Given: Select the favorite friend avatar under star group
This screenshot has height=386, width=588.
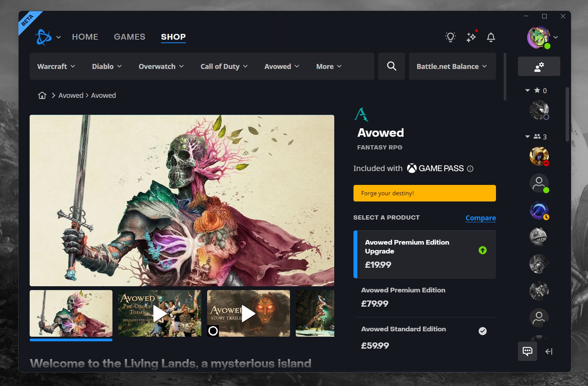Looking at the screenshot, I should pyautogui.click(x=539, y=110).
